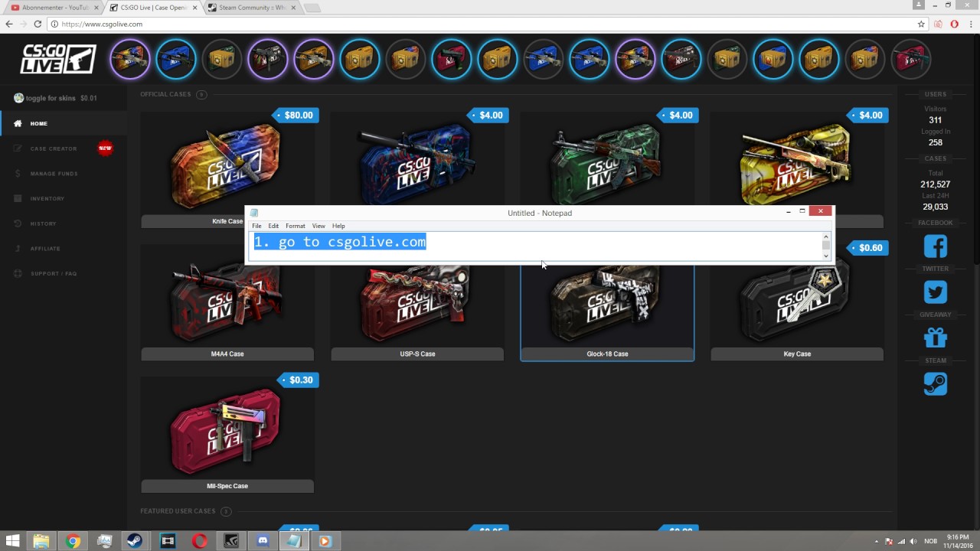Open the M4A4 Case

[227, 302]
